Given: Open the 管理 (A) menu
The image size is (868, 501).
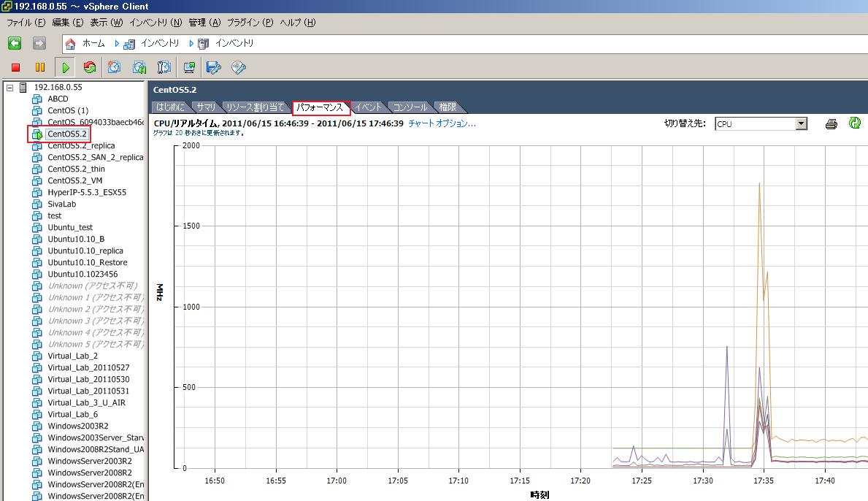Looking at the screenshot, I should tap(204, 22).
